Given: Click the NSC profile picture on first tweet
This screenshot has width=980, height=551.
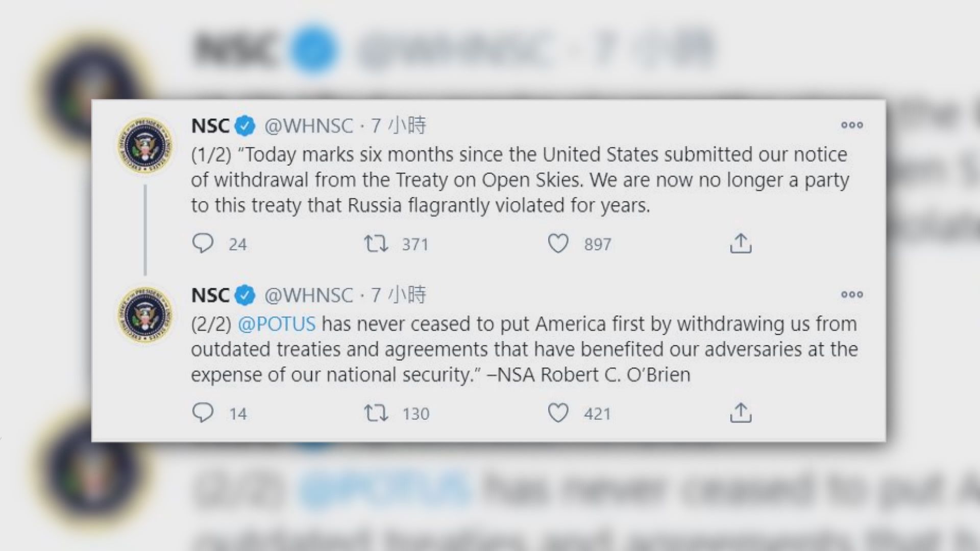Looking at the screenshot, I should pos(145,145).
